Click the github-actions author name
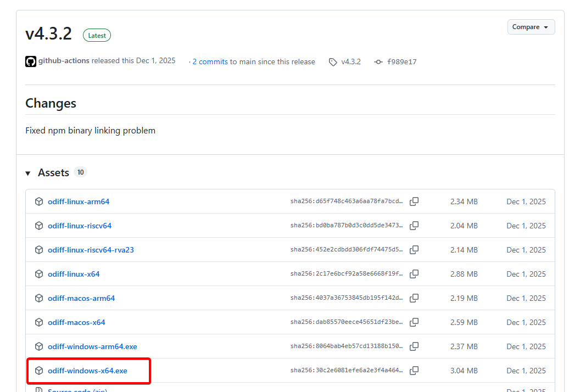This screenshot has width=580, height=392. pos(64,61)
